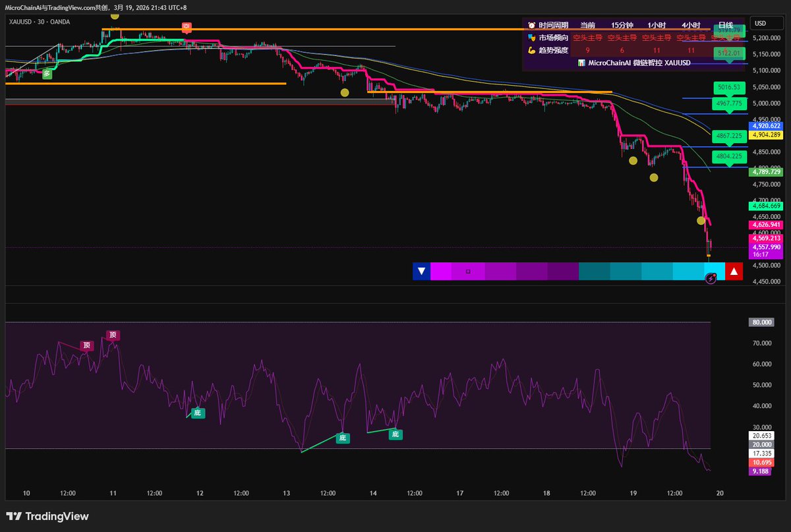Viewport: 791px width, 532px height.
Task: Click date 17 on the time axis
Action: click(x=460, y=493)
